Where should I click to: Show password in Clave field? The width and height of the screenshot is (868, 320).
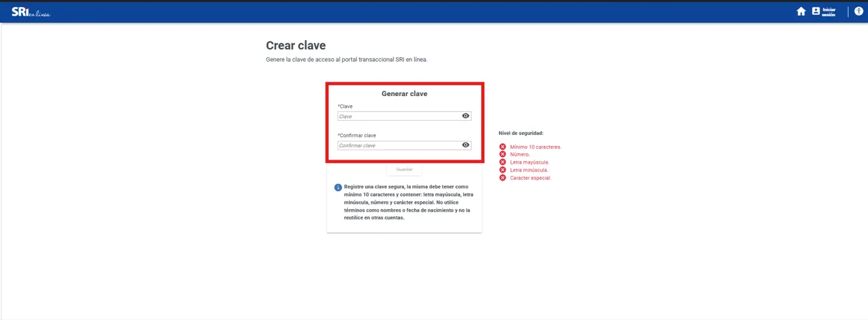click(x=465, y=116)
